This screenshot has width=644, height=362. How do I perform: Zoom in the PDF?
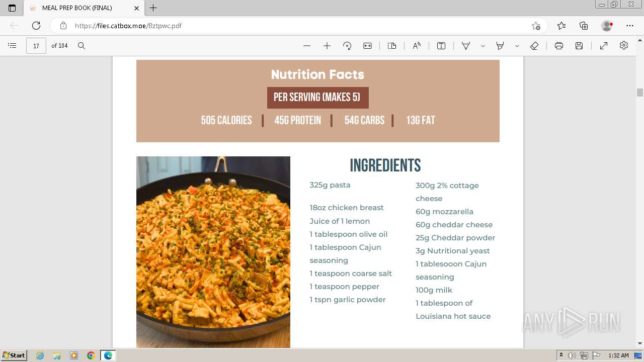(x=327, y=46)
